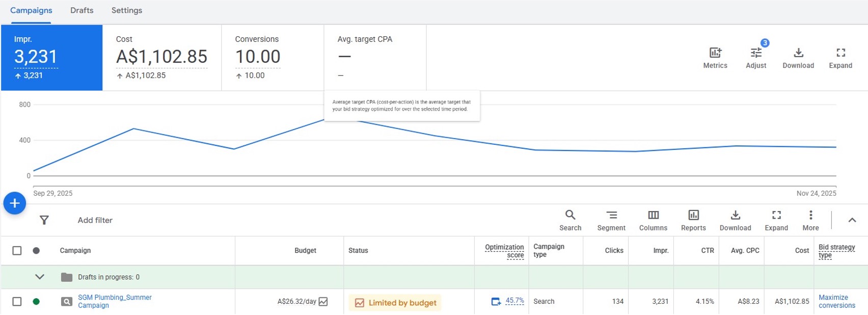This screenshot has width=868, height=315.
Task: Collapse the table toolbar with up chevron
Action: tap(852, 220)
